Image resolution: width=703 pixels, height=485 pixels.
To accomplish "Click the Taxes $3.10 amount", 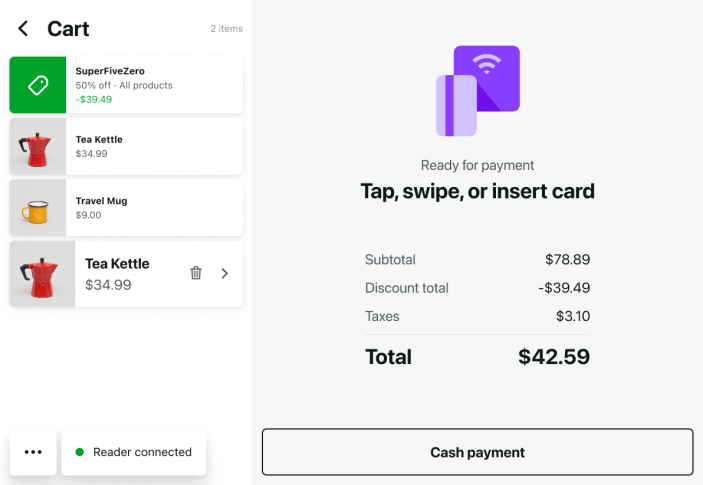I will 573,316.
